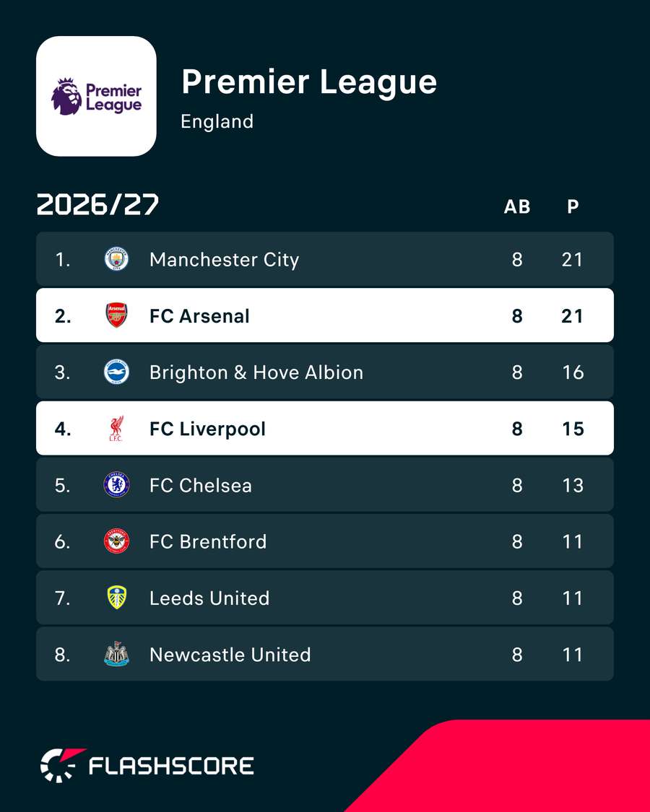
Task: Click the Manchester City club crest
Action: [x=116, y=259]
